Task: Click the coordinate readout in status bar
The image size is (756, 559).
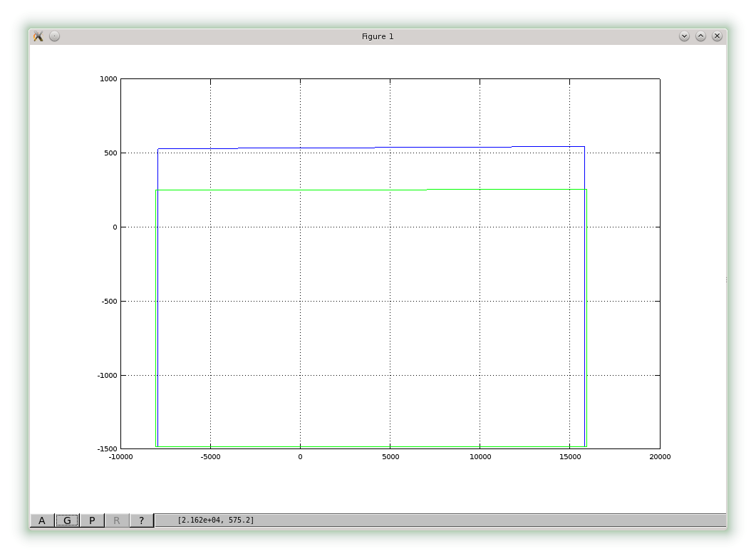Action: pyautogui.click(x=215, y=520)
